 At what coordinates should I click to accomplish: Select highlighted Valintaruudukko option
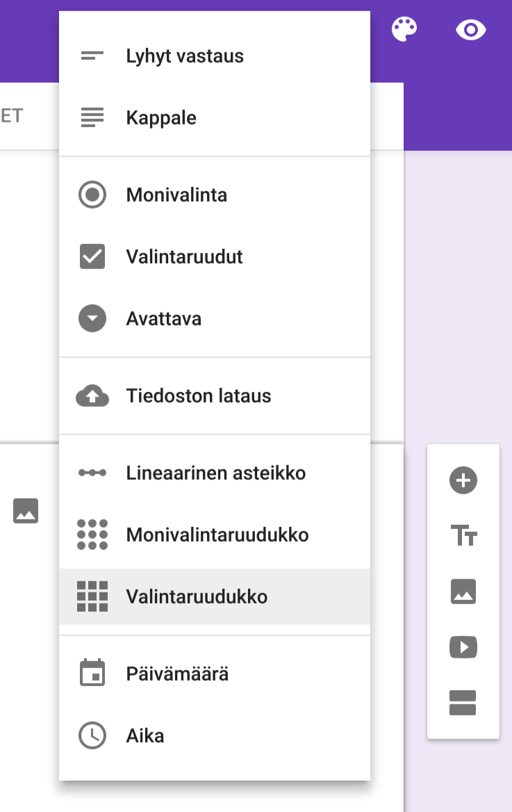pyautogui.click(x=215, y=596)
